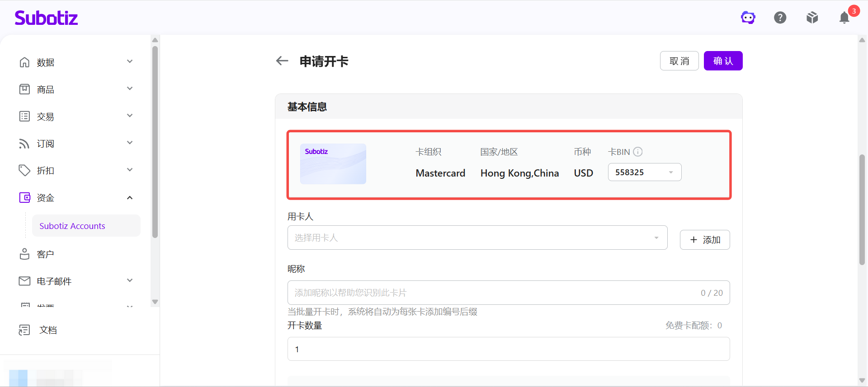This screenshot has height=387, width=868.
Task: Expand the 商品 menu chevron
Action: tap(130, 89)
